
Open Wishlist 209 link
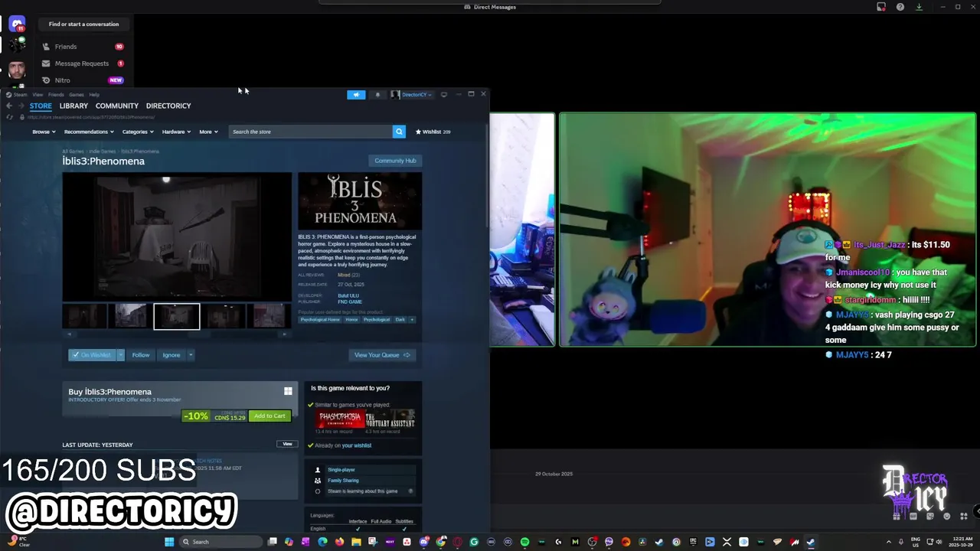coord(433,132)
